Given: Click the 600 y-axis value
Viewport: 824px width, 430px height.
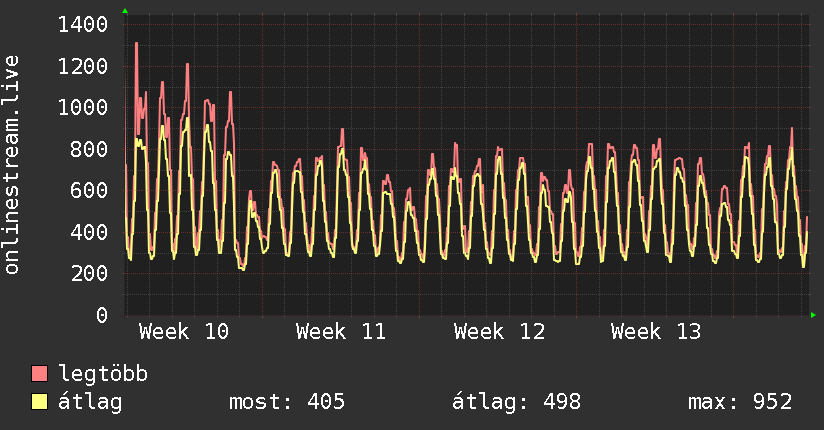Looking at the screenshot, I should click(89, 190).
